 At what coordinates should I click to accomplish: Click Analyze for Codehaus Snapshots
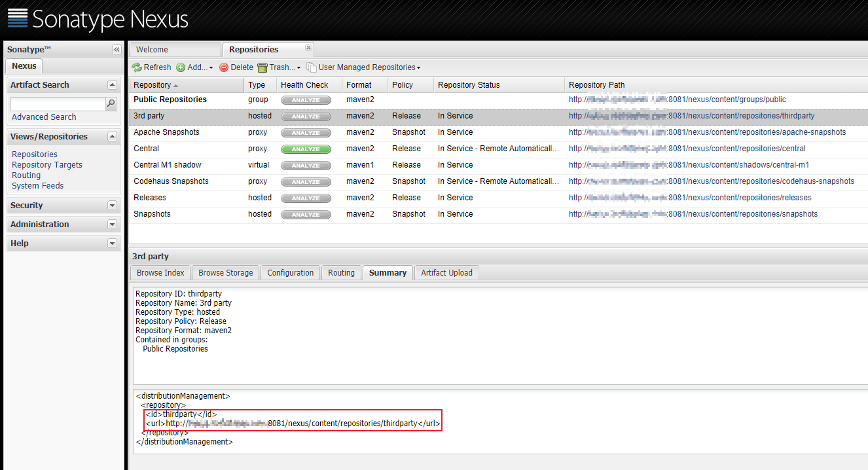(x=306, y=182)
